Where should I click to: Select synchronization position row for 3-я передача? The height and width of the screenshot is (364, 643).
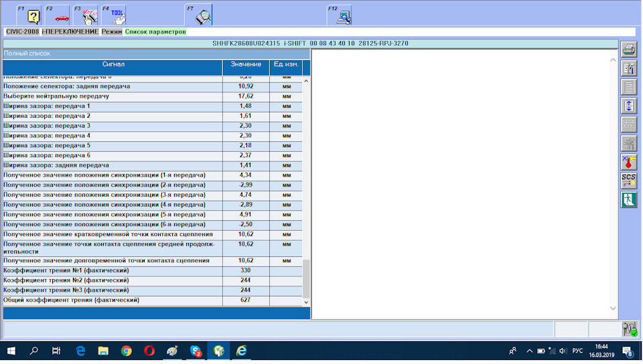point(153,195)
